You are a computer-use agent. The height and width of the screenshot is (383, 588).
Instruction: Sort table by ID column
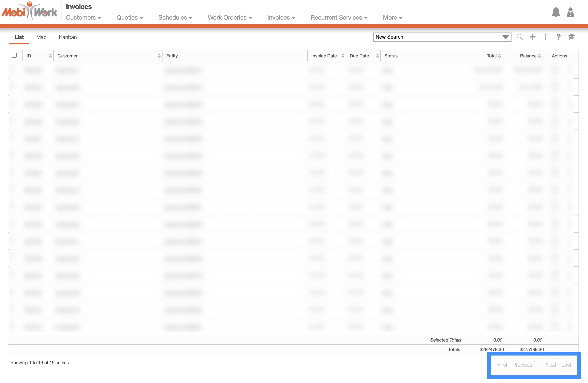tap(50, 56)
